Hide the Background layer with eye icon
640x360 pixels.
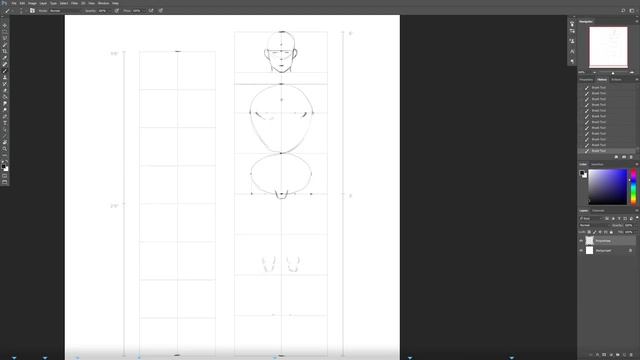click(581, 251)
